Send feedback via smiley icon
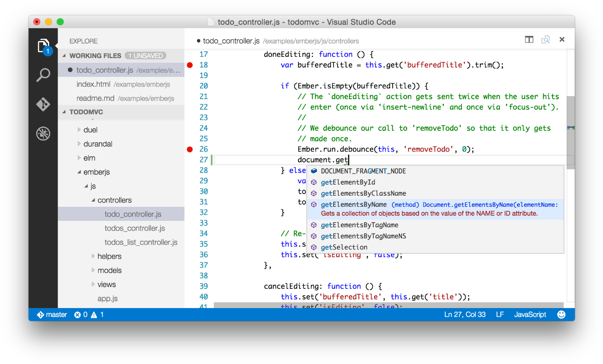 562,314
